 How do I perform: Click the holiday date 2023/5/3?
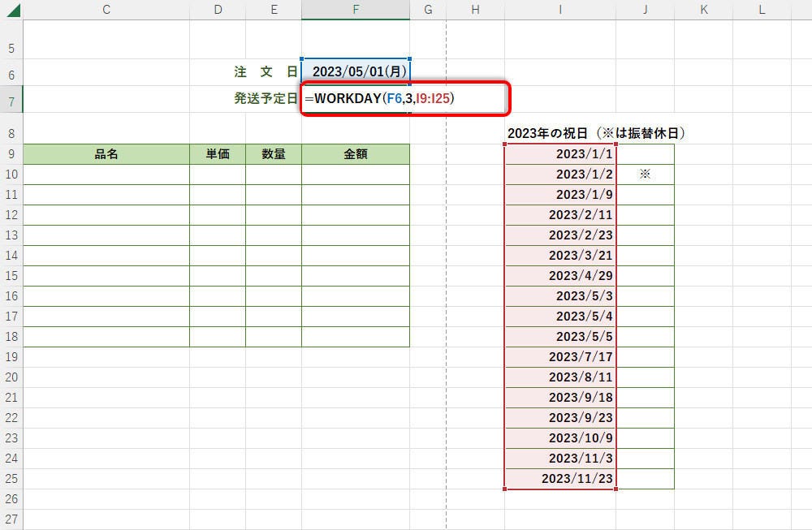[x=559, y=296]
